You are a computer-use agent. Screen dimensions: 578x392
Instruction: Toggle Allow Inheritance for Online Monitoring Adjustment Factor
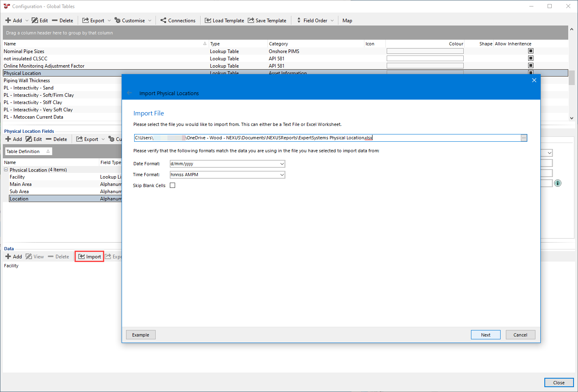(x=531, y=66)
